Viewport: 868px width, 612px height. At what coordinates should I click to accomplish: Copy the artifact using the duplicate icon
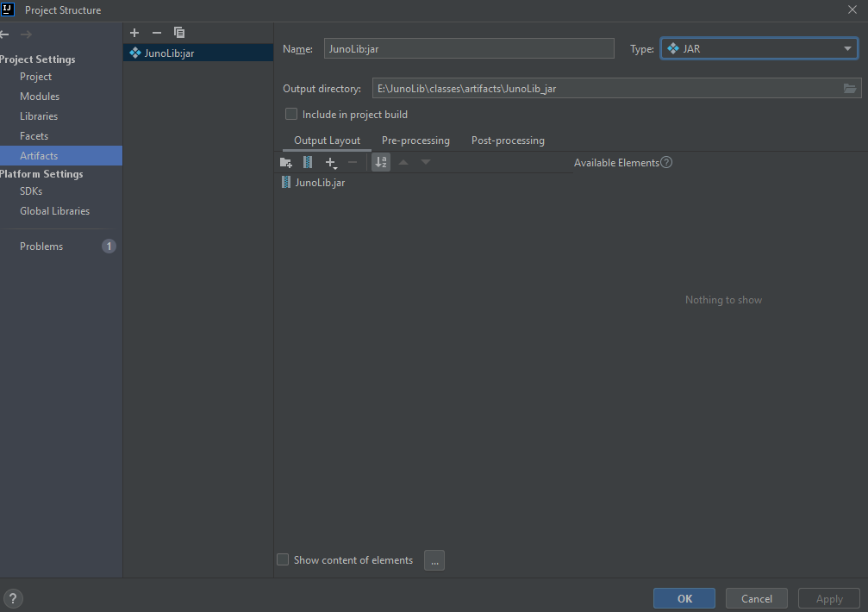(179, 33)
